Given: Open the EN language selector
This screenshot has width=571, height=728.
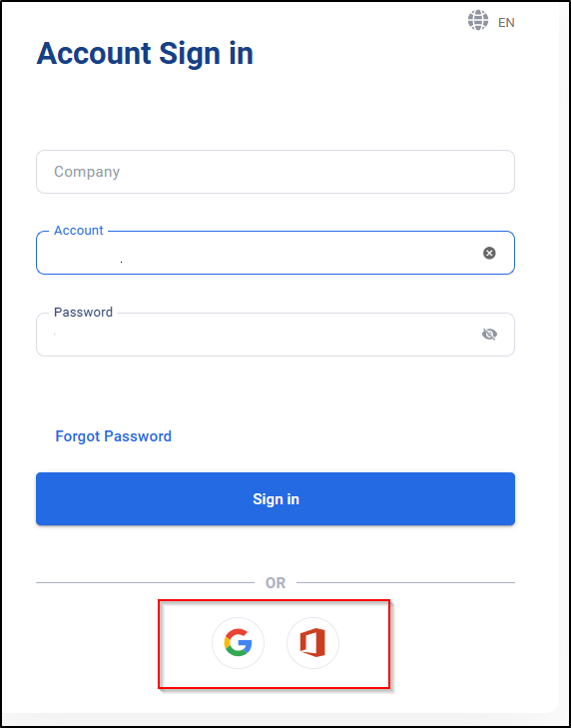Looking at the screenshot, I should 506,23.
